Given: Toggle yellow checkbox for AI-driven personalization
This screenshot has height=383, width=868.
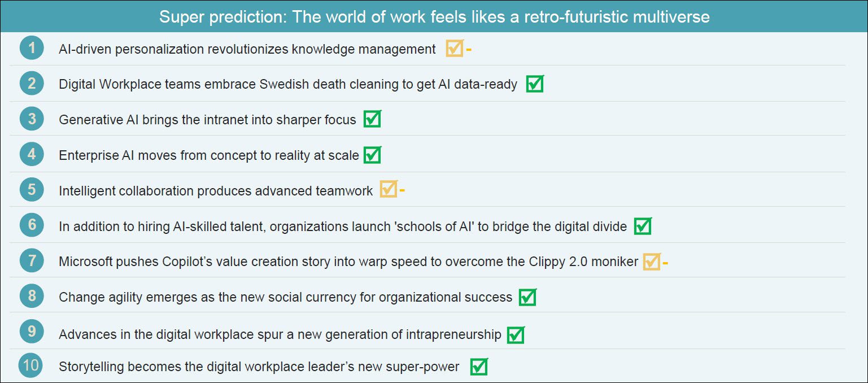Looking at the screenshot, I should [x=454, y=49].
